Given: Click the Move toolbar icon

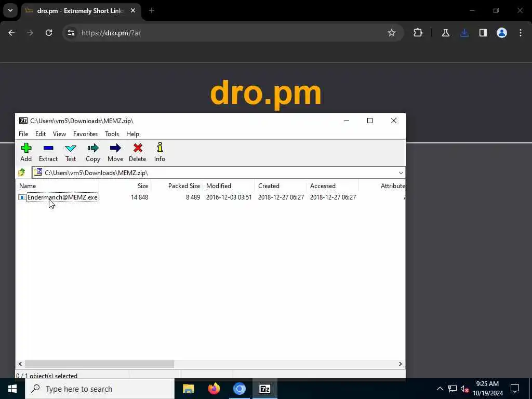Looking at the screenshot, I should [x=115, y=152].
